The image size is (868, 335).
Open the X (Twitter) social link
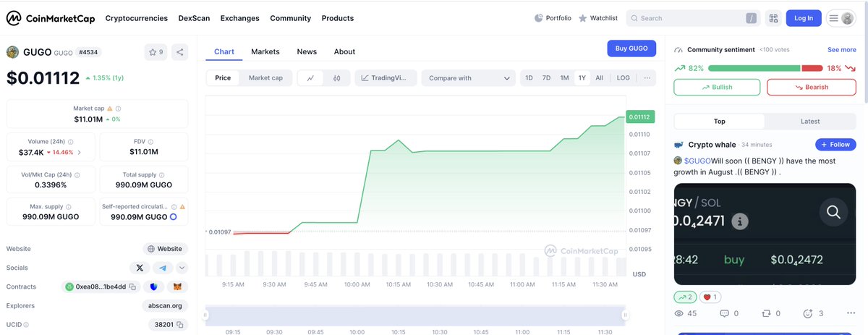[139, 268]
